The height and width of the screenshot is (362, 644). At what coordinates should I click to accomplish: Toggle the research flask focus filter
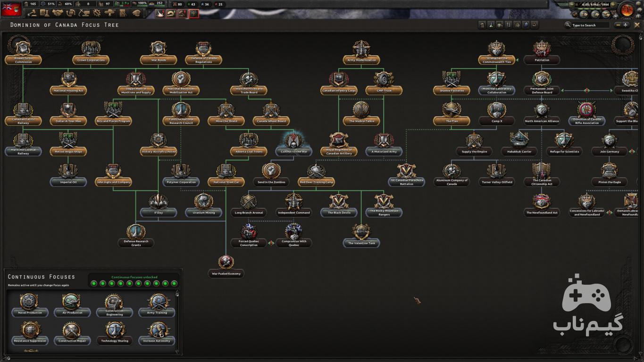(x=491, y=25)
